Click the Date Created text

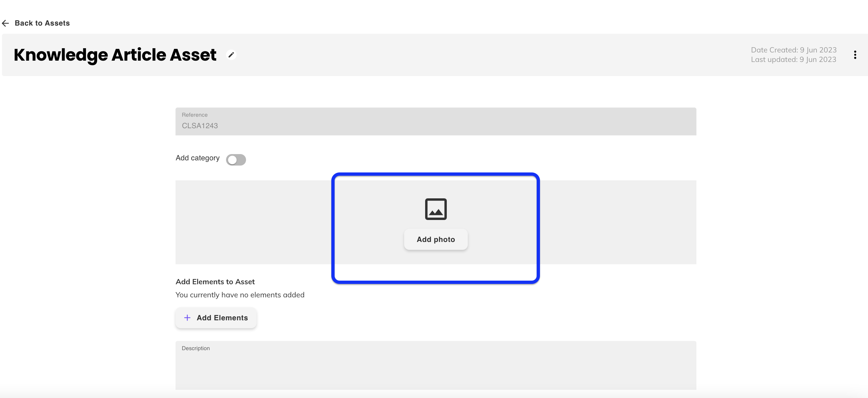pyautogui.click(x=794, y=50)
